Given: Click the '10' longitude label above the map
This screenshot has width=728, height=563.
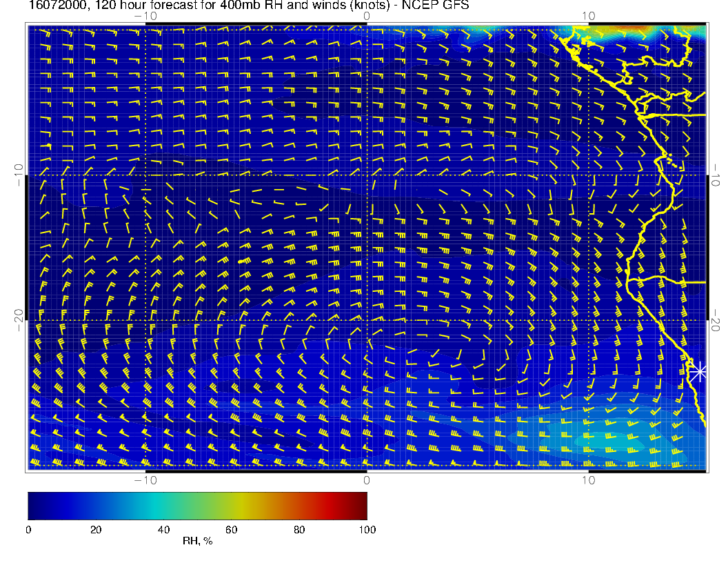Looking at the screenshot, I should 588,17.
